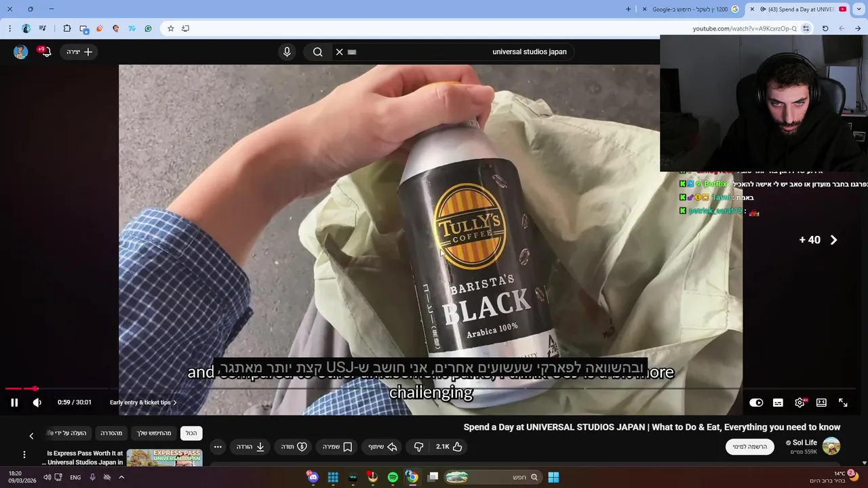Image resolution: width=868 pixels, height=488 pixels.
Task: Open the Sol Life channel name link
Action: coord(804,443)
